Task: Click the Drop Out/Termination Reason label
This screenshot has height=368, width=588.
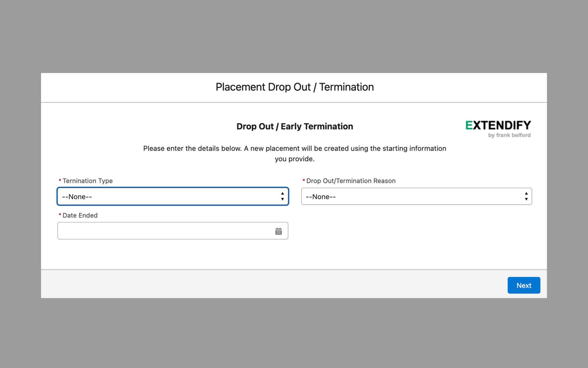Action: click(351, 181)
